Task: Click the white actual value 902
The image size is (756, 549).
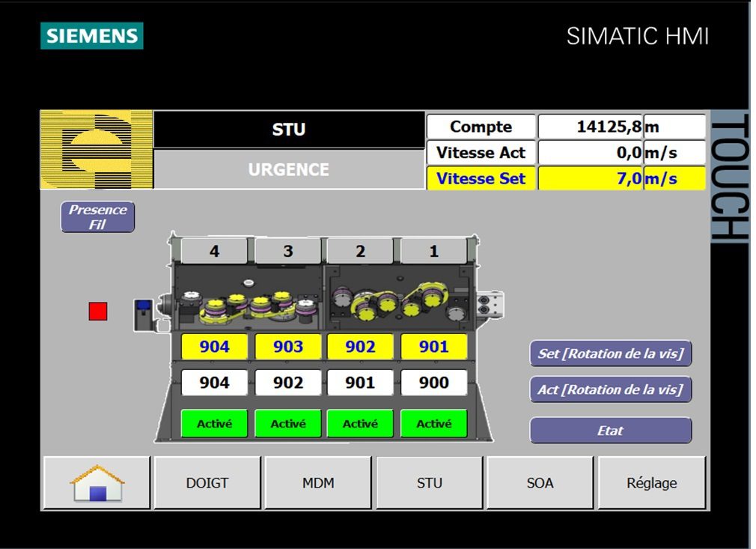Action: click(288, 383)
